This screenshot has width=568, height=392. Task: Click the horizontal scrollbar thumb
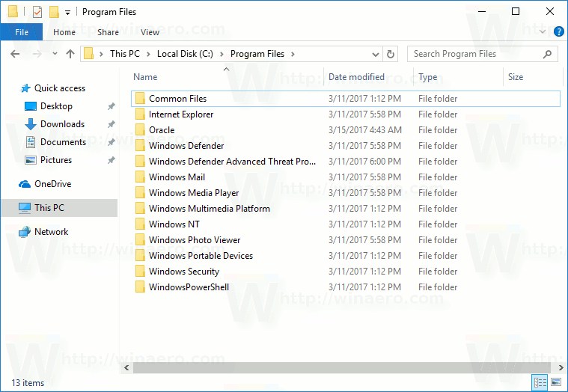point(342,368)
